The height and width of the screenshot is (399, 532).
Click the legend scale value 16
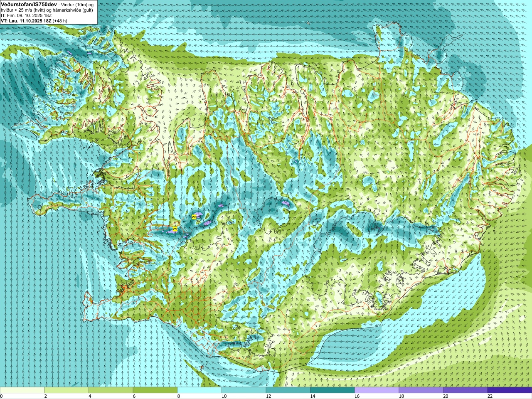(357, 396)
